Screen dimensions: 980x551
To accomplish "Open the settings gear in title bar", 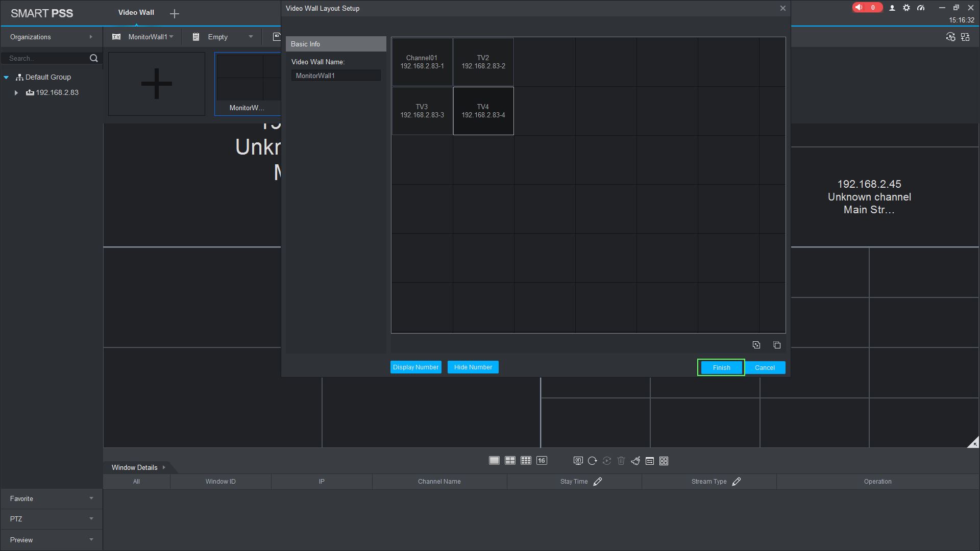I will [x=906, y=8].
